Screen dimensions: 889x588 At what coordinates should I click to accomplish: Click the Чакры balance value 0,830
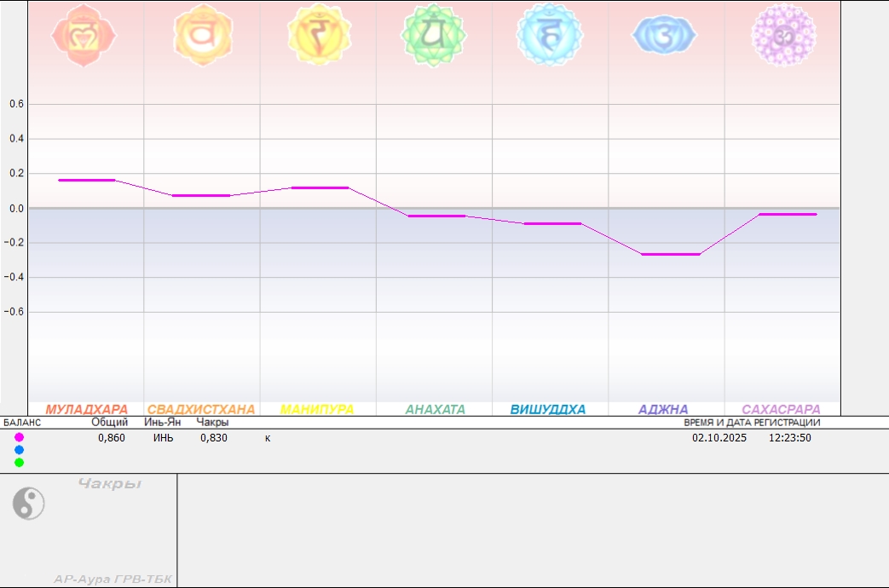point(214,438)
